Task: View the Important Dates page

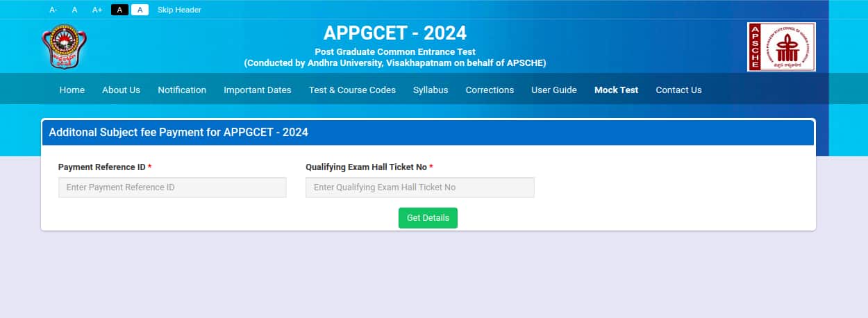Action: coord(258,90)
